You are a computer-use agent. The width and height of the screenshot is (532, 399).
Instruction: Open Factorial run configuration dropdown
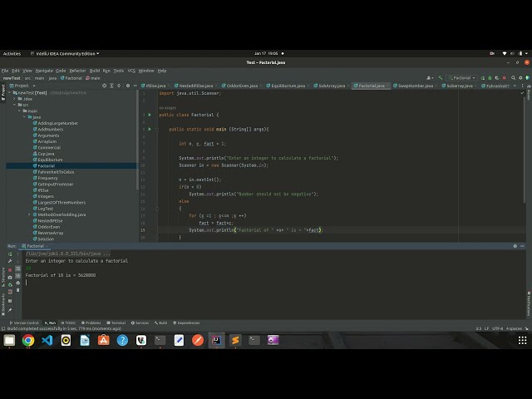[x=462, y=77]
